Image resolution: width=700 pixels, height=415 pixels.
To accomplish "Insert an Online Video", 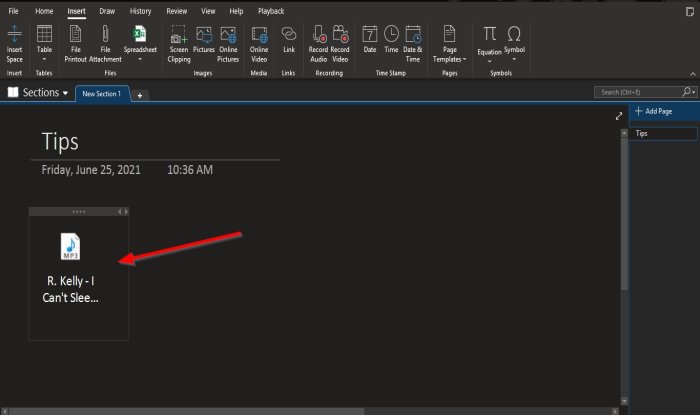I will point(259,44).
